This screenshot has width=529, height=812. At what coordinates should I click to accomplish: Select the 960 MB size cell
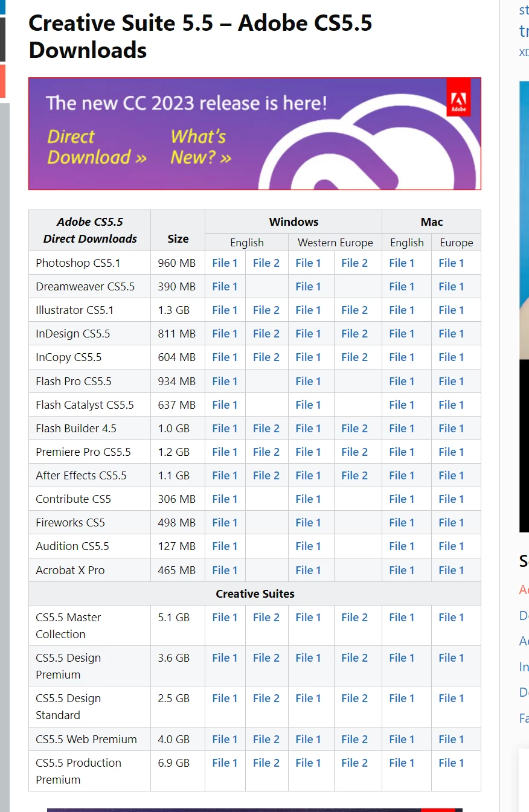click(x=178, y=263)
